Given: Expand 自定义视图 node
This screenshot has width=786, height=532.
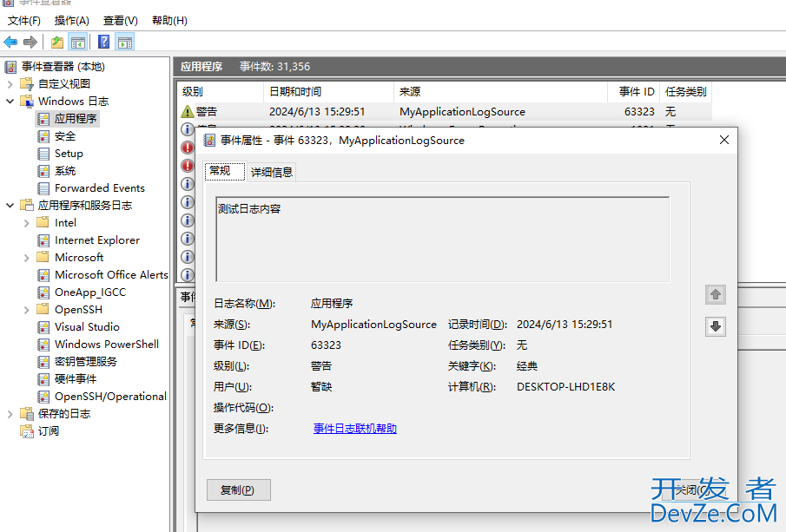Looking at the screenshot, I should coord(10,84).
